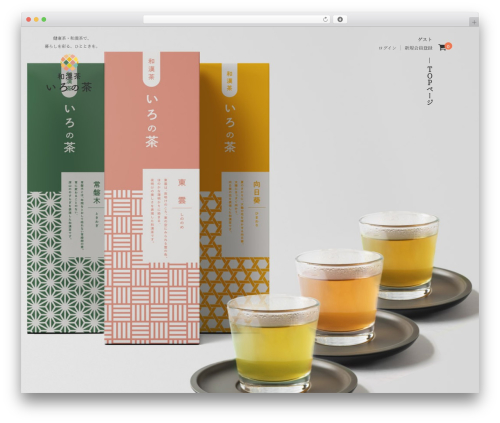The width and height of the screenshot is (500, 423).
Task: Open the ログイン login link
Action: (387, 48)
